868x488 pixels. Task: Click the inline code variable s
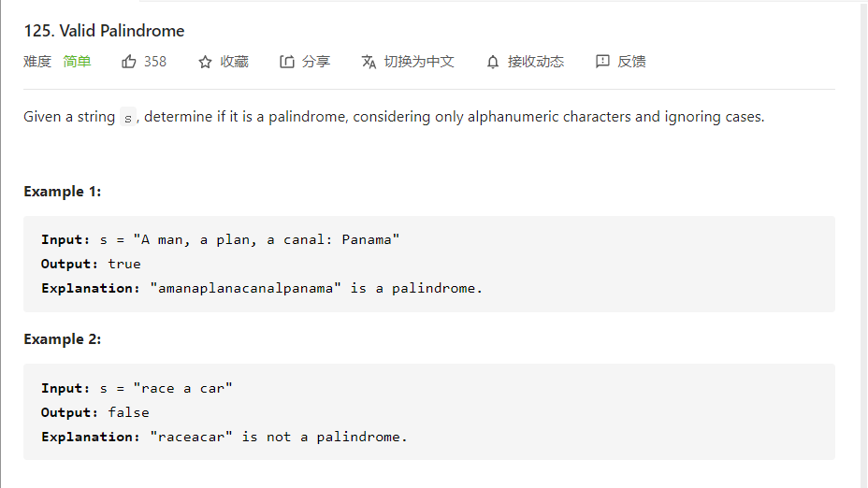[x=128, y=118]
